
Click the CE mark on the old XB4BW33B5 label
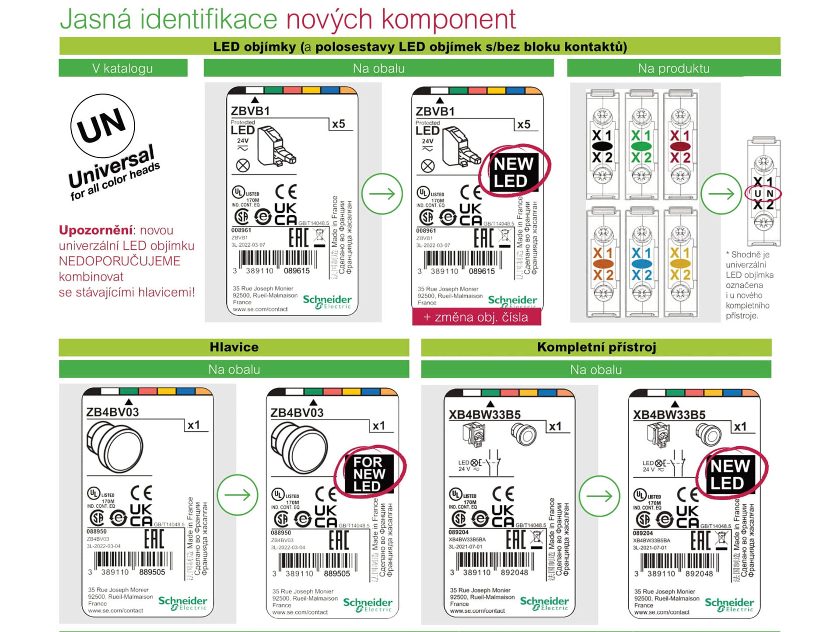[503, 494]
